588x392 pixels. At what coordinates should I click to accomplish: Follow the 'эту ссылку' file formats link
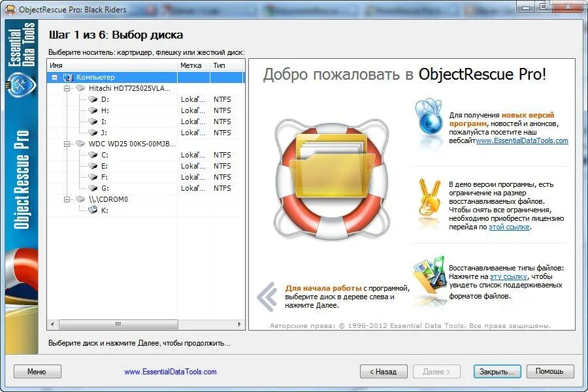click(508, 276)
